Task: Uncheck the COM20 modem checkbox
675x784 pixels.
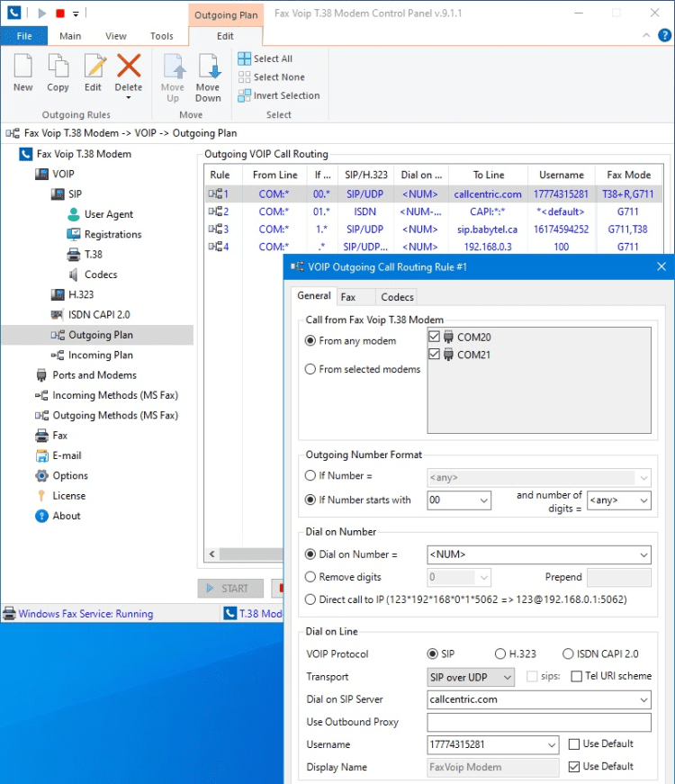Action: (436, 338)
